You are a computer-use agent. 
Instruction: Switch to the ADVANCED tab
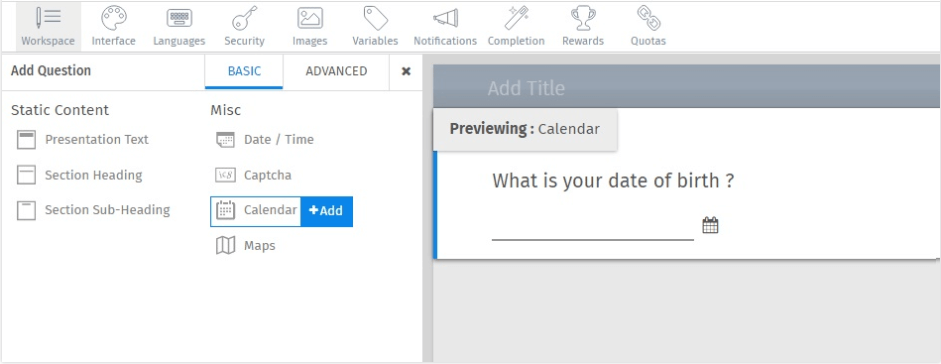pyautogui.click(x=336, y=71)
